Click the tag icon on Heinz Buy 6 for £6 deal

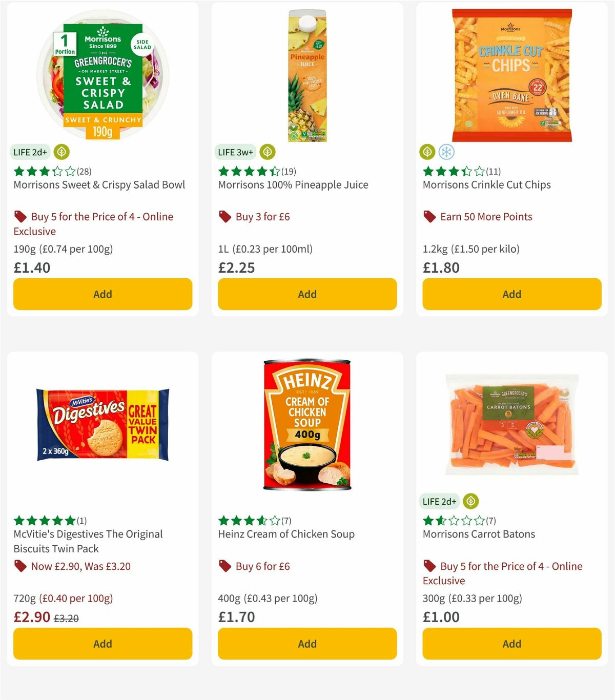[x=224, y=566]
